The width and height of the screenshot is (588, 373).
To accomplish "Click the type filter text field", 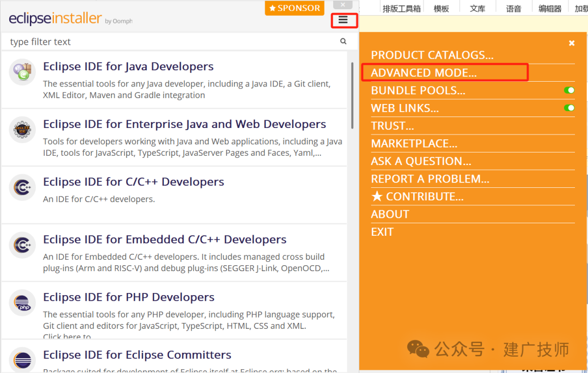I will [x=174, y=41].
